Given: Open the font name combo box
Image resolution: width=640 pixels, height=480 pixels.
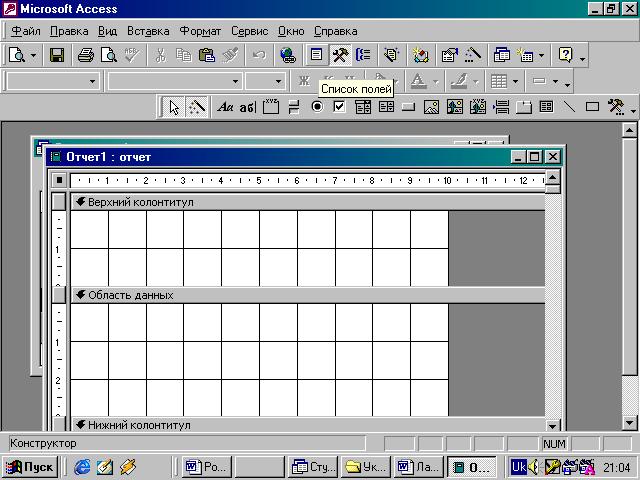Looking at the screenshot, I should [x=236, y=81].
